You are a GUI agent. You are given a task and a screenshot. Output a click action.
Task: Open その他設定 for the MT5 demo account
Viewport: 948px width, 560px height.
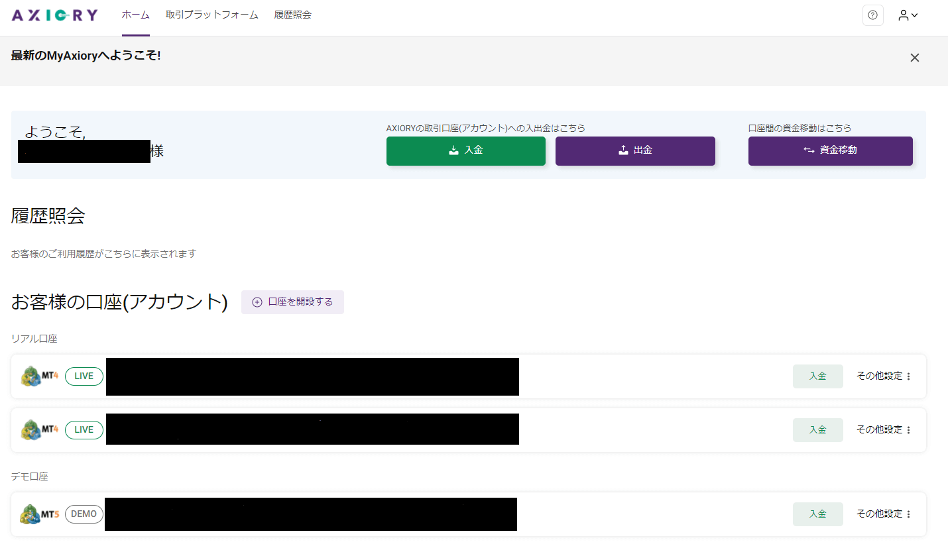pos(884,514)
